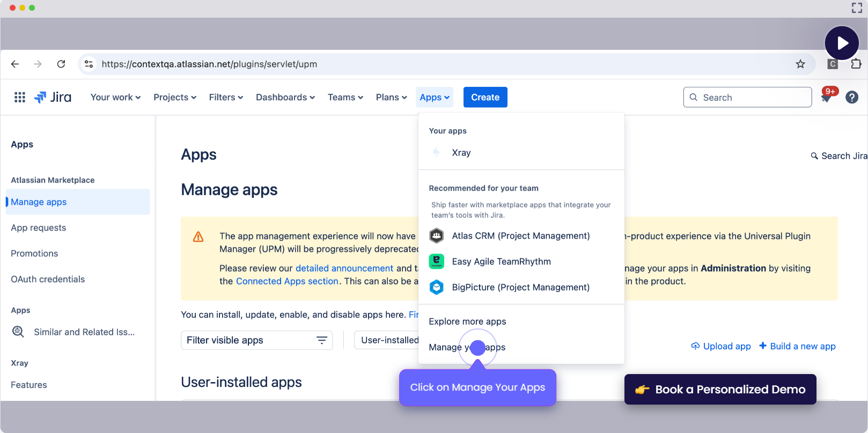Select Easy Agile TeamRhythm recommendation
This screenshot has height=433, width=868.
click(x=501, y=262)
